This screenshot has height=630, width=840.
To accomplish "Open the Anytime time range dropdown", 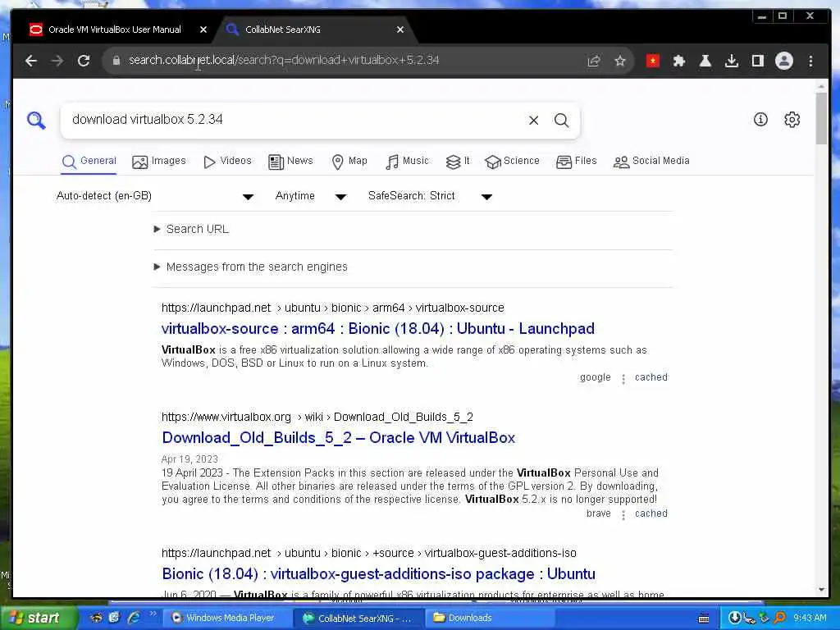I will click(311, 196).
